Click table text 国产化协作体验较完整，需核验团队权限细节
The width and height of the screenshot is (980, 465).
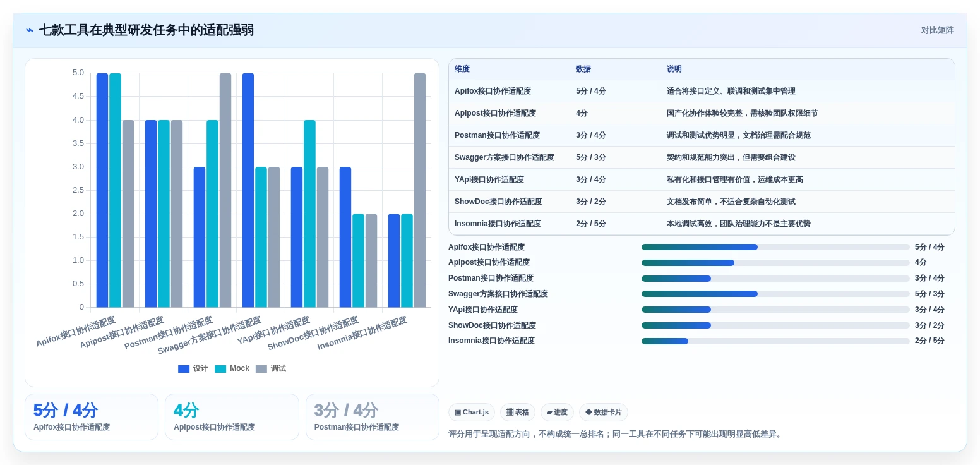(743, 113)
